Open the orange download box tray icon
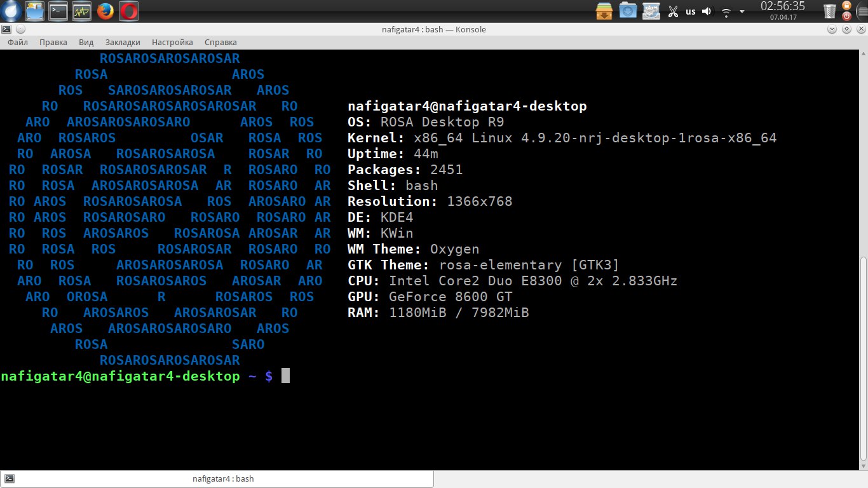The image size is (868, 488). click(604, 11)
